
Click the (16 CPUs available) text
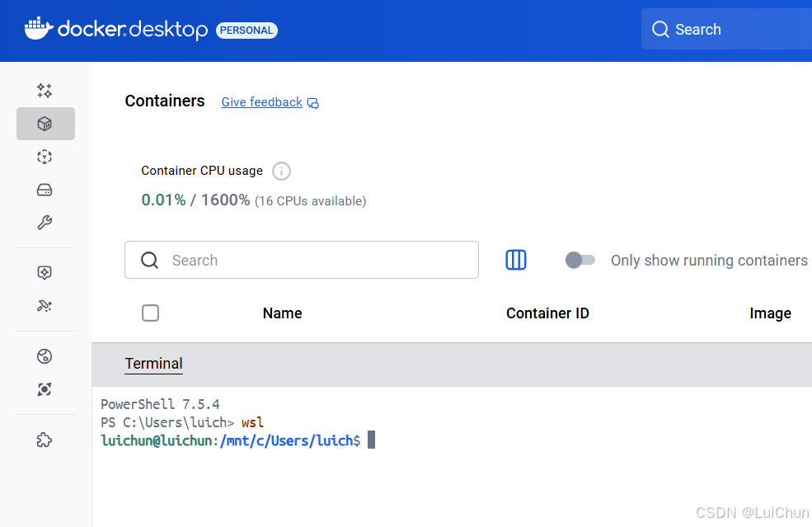(x=310, y=201)
